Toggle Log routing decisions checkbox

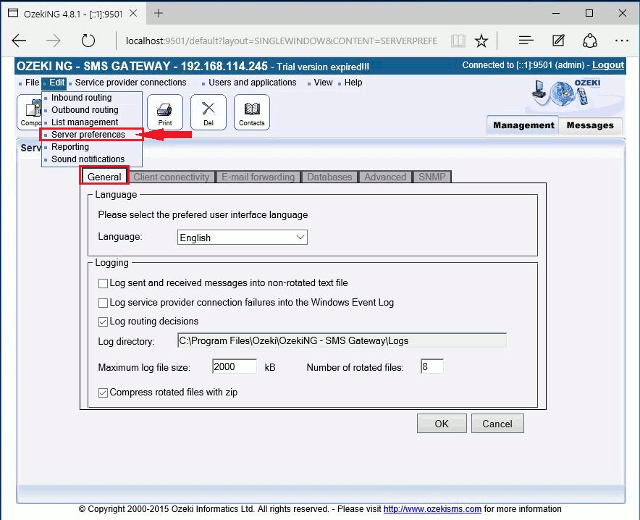103,322
